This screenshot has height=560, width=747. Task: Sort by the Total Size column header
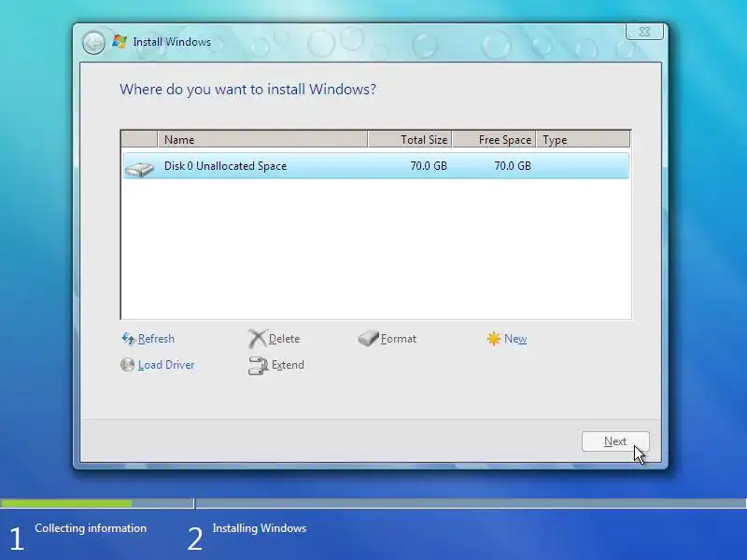click(x=410, y=139)
